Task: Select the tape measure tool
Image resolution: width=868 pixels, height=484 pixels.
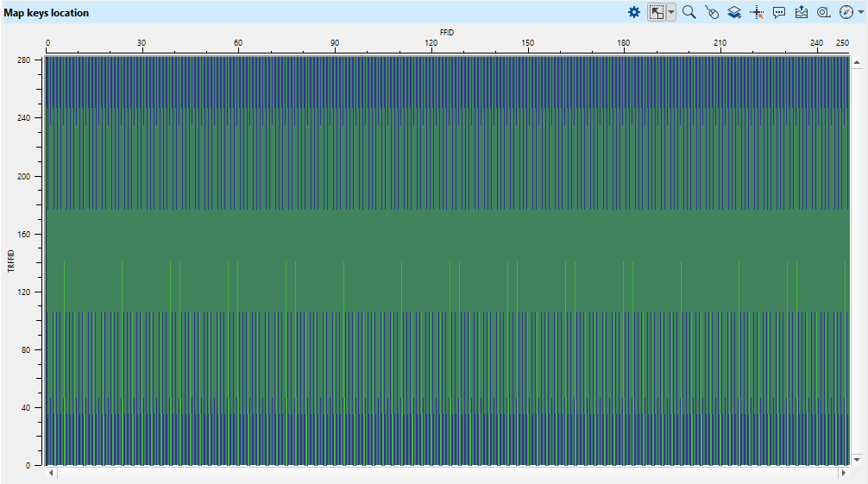Action: [x=824, y=12]
